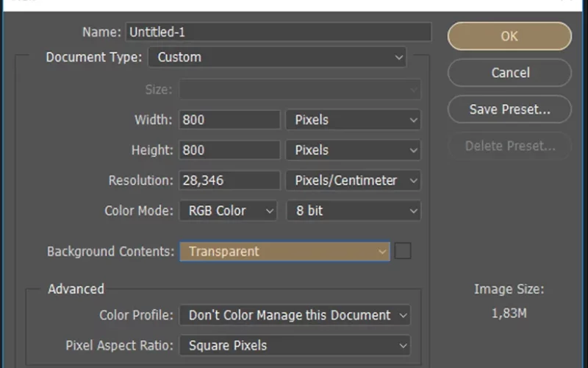
Task: Click the chevron on Square Pixels dropdown
Action: click(403, 346)
